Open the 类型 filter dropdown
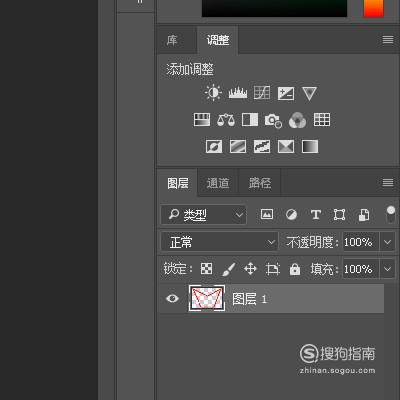Viewport: 400px width, 400px height. pos(204,215)
